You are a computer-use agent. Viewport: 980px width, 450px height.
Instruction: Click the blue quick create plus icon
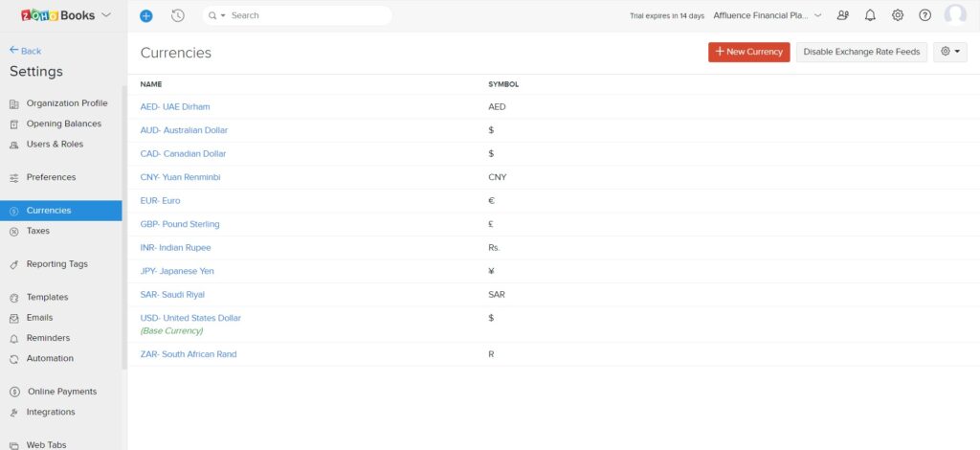pos(146,15)
